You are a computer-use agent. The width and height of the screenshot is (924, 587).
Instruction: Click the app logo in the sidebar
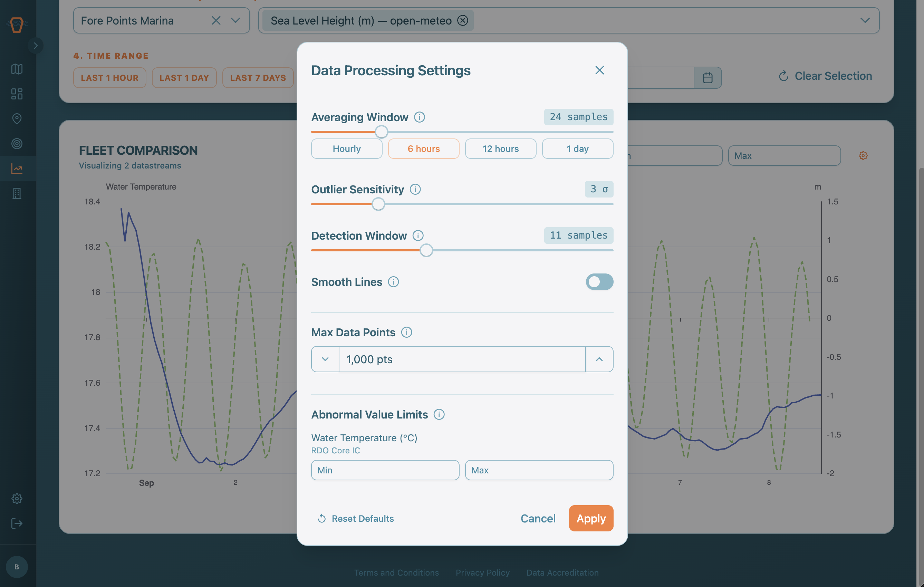click(x=17, y=25)
